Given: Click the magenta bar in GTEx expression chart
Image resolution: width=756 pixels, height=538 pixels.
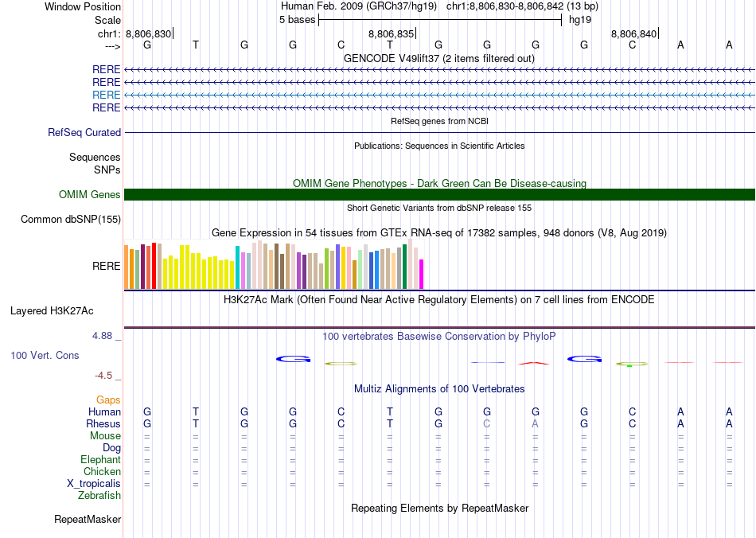Looking at the screenshot, I should click(x=422, y=274).
